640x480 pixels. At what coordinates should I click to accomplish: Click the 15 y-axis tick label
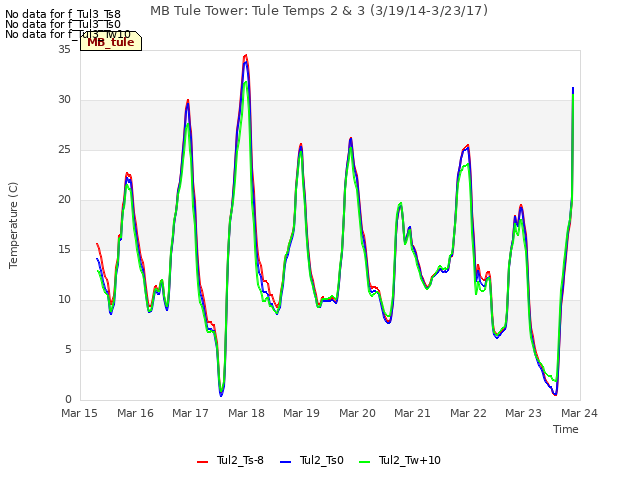(64, 249)
